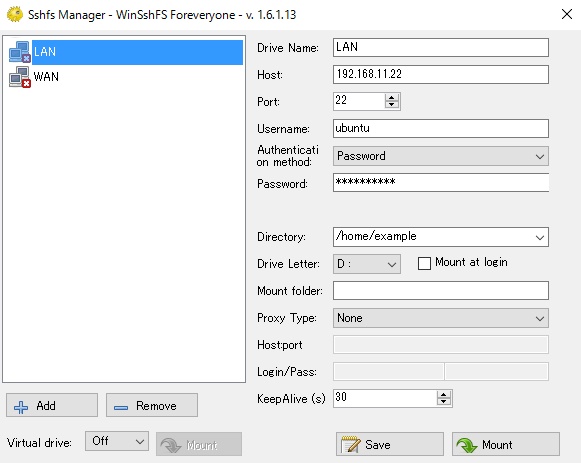Enable the Mount at login checkbox
Image resolution: width=581 pixels, height=463 pixels.
pos(424,263)
